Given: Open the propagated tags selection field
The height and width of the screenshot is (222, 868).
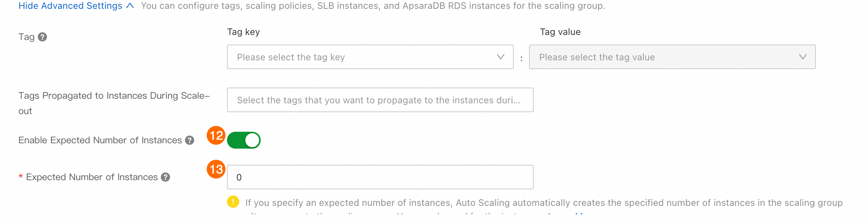Looking at the screenshot, I should pos(380,100).
